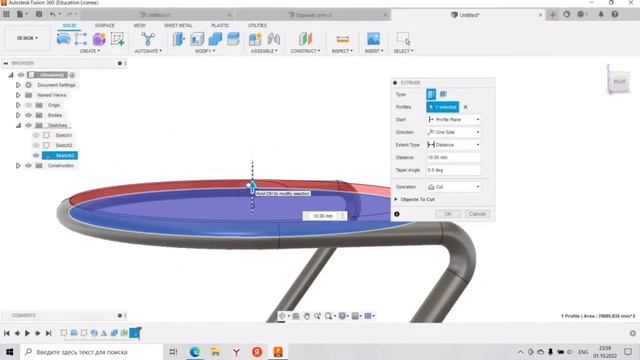Click Cancel in Extrude dialog

coord(477,214)
